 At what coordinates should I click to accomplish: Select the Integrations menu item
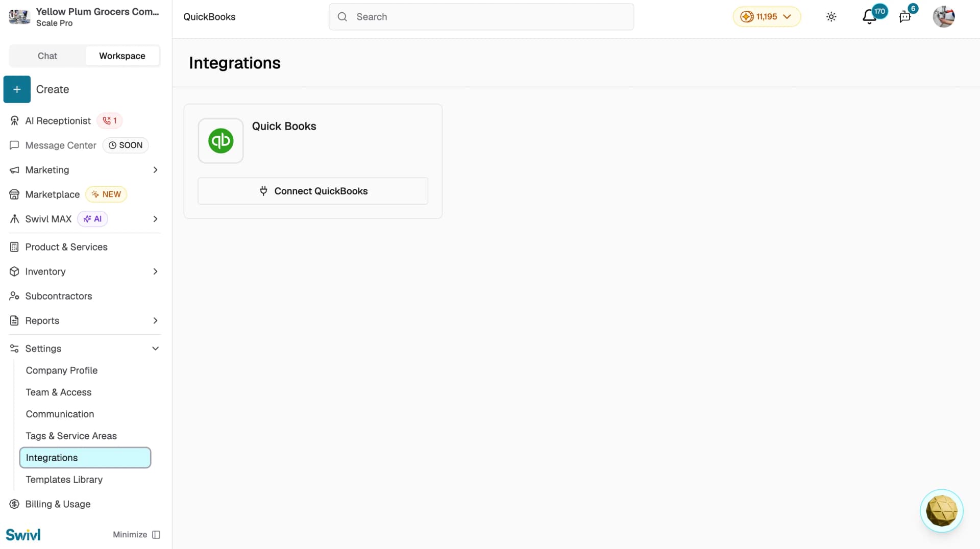[x=85, y=458]
